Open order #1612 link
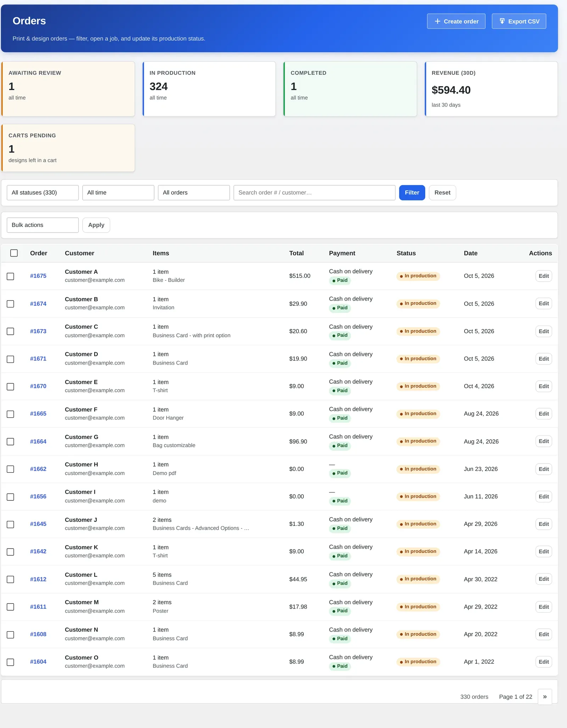The width and height of the screenshot is (567, 728). pos(38,579)
